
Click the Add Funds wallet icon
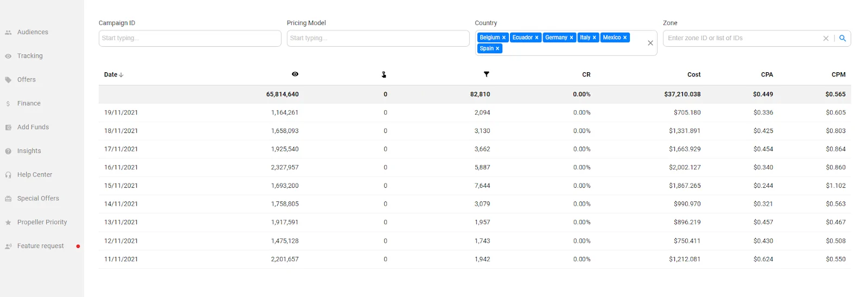8,128
